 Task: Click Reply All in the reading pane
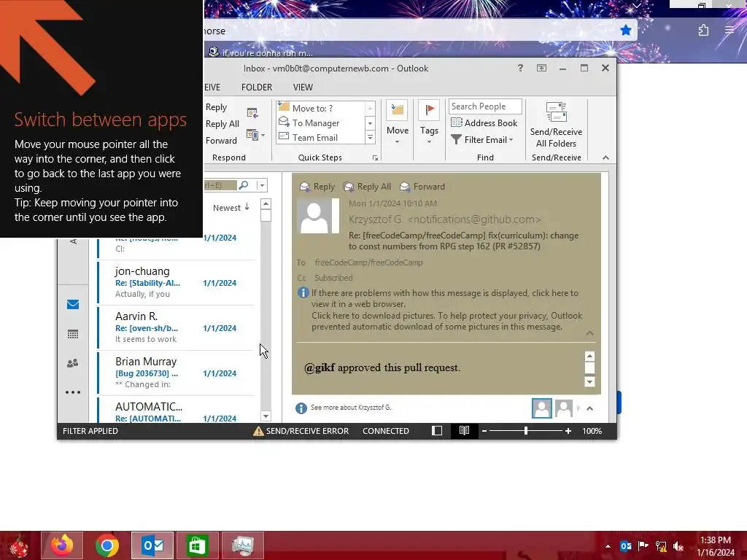tap(368, 187)
